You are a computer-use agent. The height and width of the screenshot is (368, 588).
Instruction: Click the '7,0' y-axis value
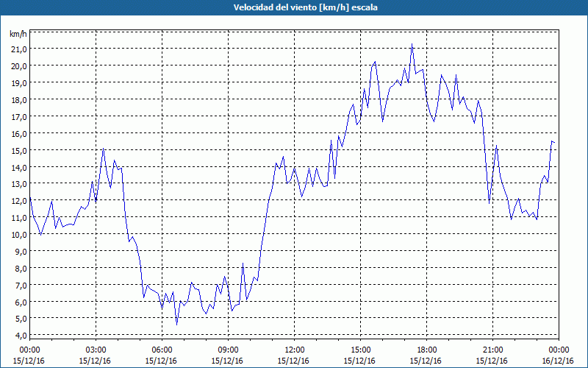point(21,286)
